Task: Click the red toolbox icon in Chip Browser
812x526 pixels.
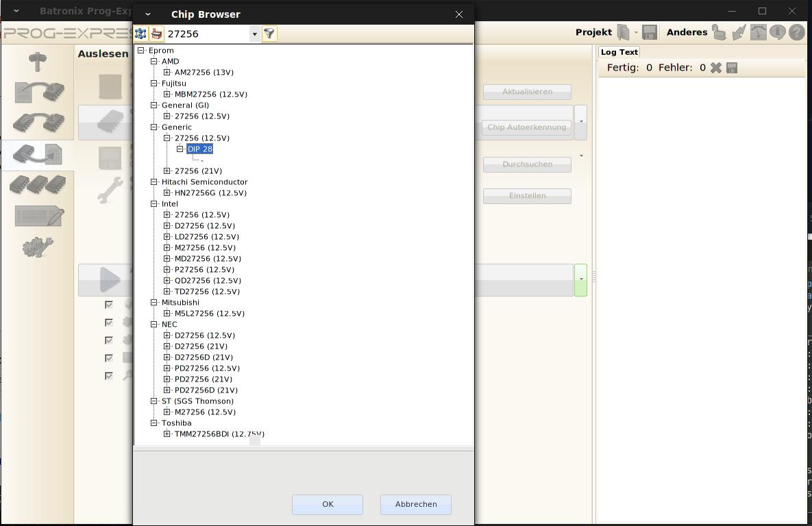Action: pos(156,34)
